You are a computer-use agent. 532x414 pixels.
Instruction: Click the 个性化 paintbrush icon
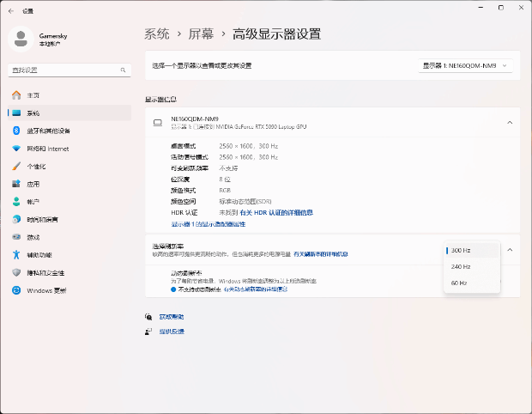[x=16, y=166]
